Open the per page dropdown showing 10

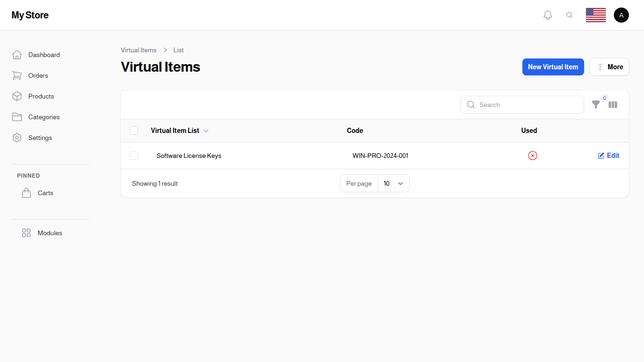tap(393, 183)
